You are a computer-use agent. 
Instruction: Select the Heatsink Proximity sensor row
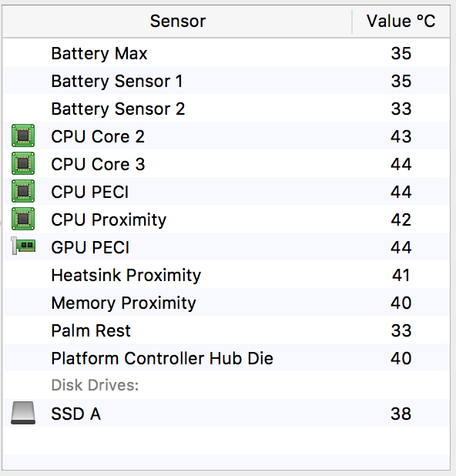point(226,275)
